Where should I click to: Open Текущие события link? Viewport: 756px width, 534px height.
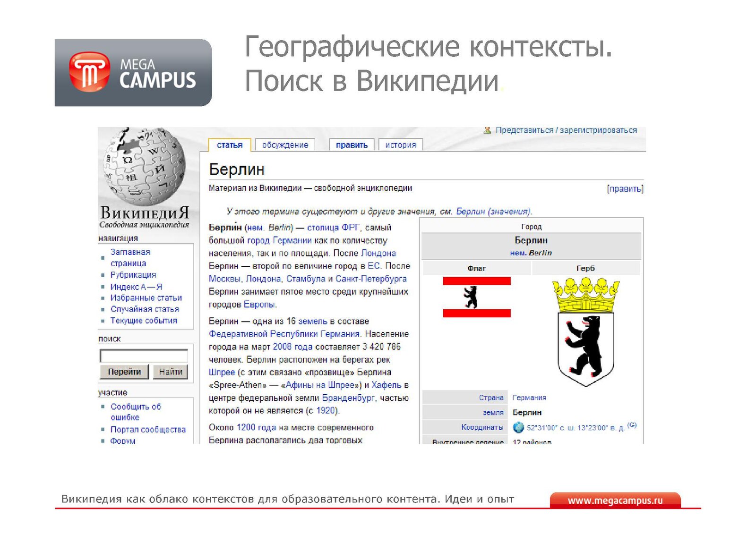(144, 321)
